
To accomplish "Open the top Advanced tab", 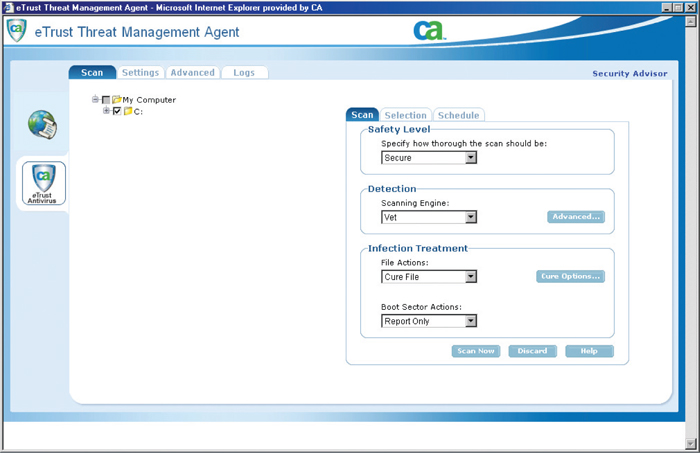I will tap(192, 72).
